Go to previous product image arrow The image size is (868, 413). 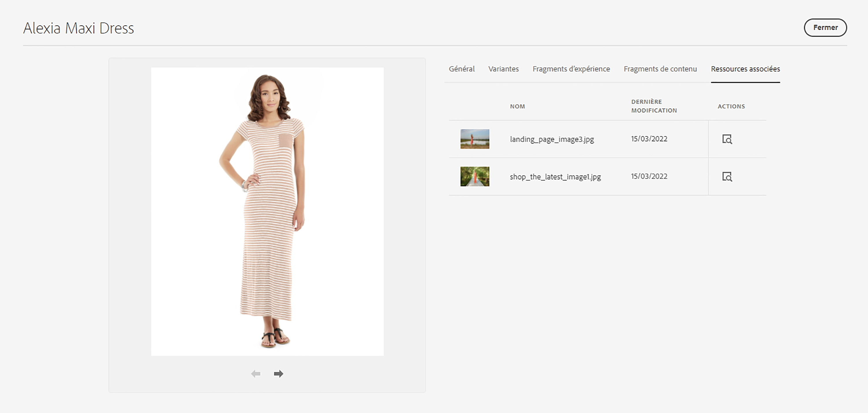point(256,373)
